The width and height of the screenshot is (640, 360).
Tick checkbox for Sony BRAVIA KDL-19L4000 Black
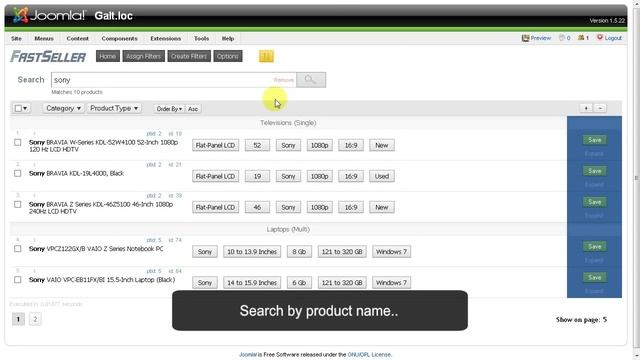(18, 173)
